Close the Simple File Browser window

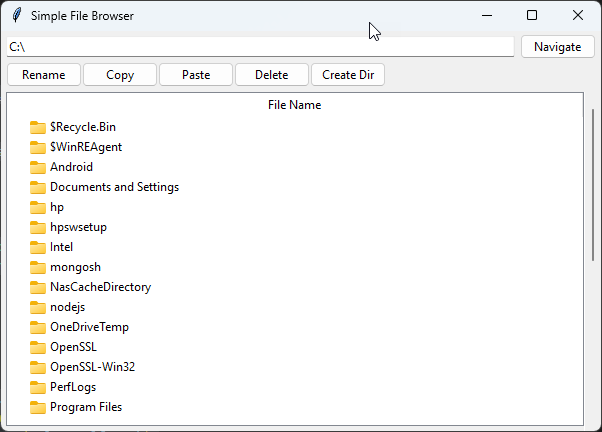(x=577, y=15)
